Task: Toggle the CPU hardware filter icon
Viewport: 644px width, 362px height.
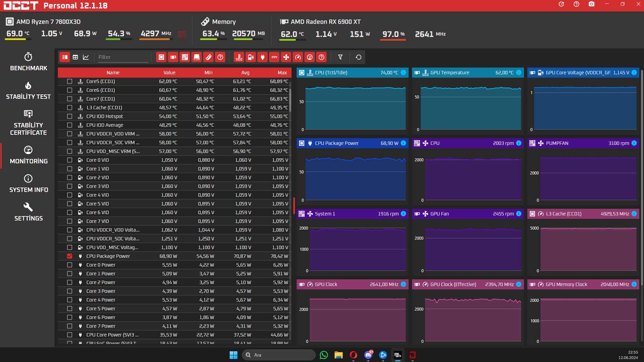Action: pos(161,57)
